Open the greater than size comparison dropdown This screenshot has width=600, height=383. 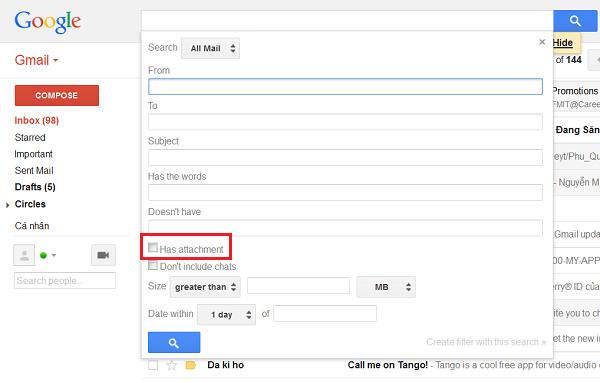[205, 287]
